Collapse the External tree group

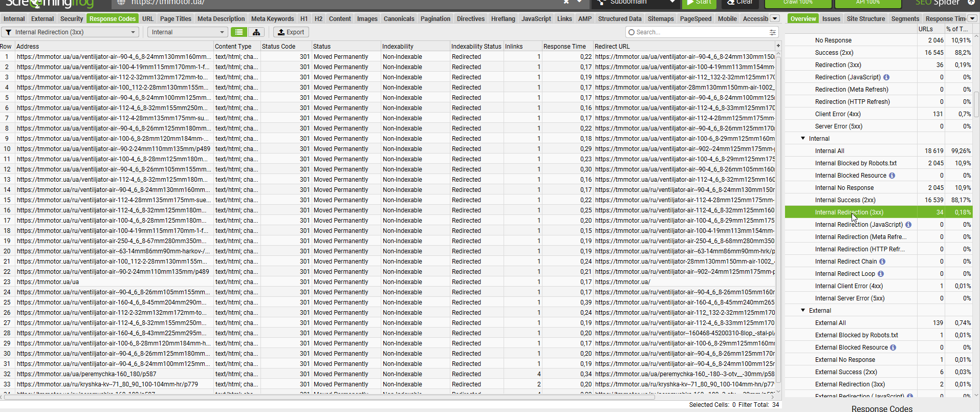point(803,311)
